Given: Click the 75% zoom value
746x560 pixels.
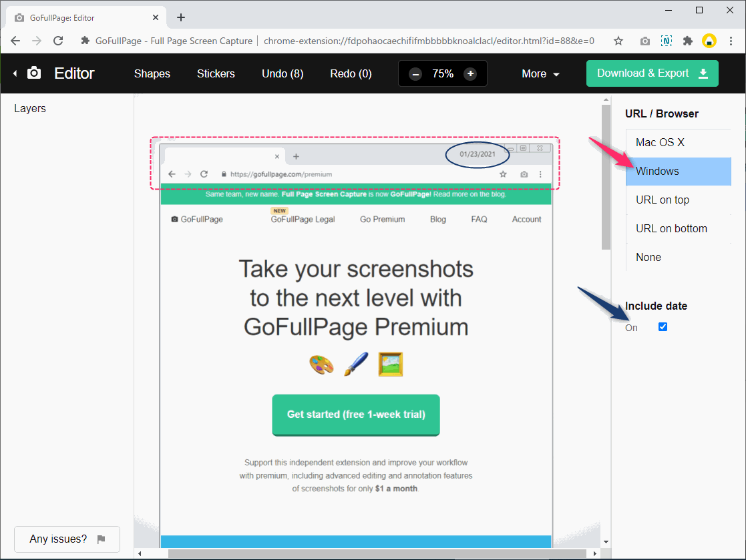Looking at the screenshot, I should pos(443,73).
